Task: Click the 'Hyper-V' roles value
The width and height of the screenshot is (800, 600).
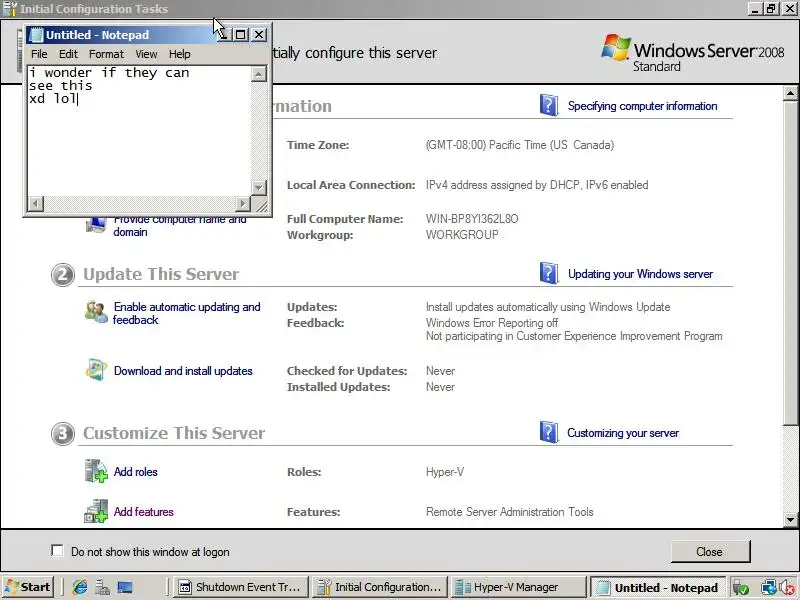Action: coord(445,472)
